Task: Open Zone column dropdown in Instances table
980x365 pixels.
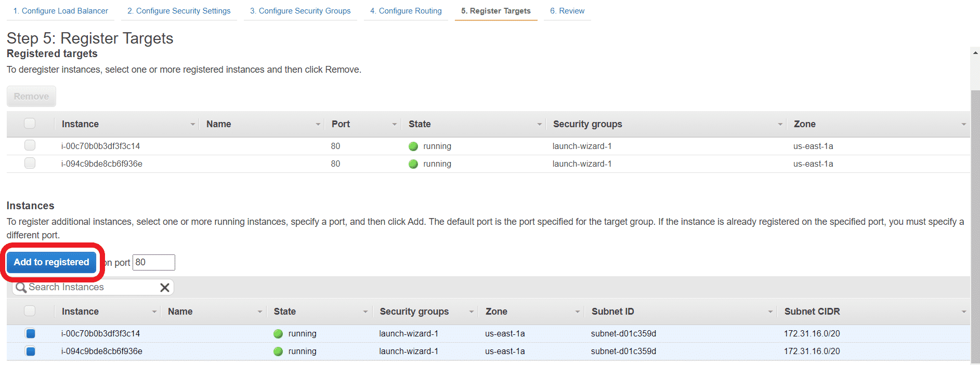Action: point(578,312)
